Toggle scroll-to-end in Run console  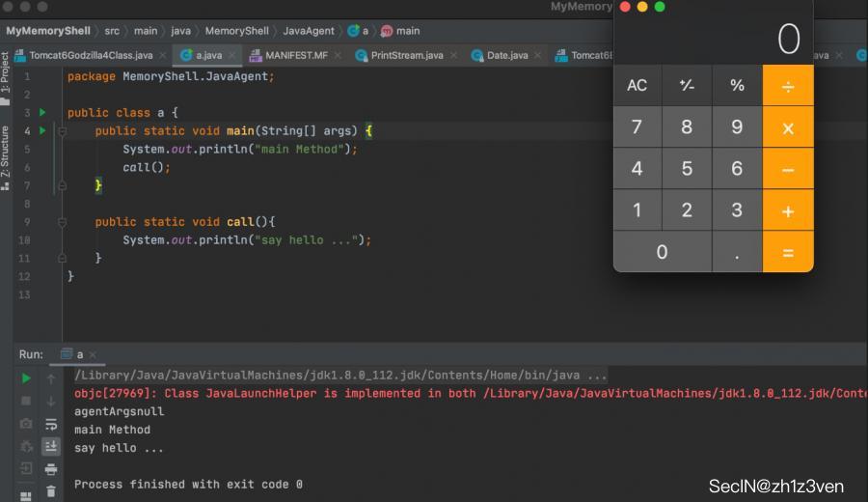tap(51, 446)
